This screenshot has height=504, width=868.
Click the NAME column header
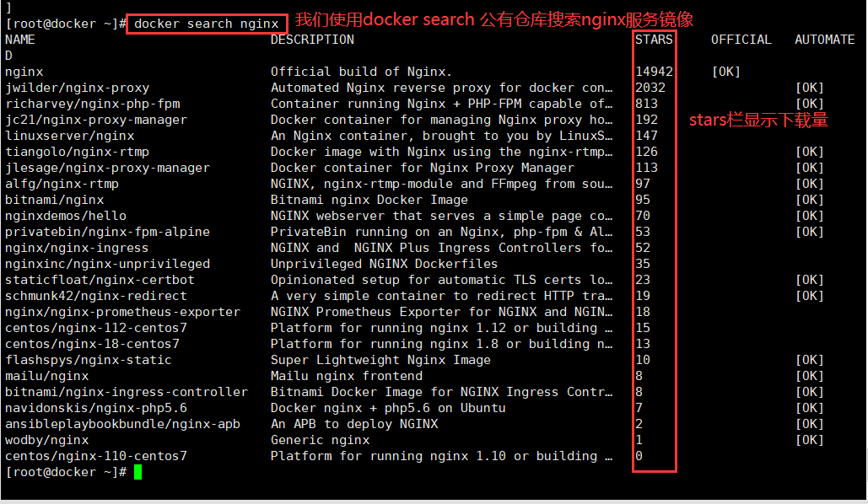(x=20, y=40)
